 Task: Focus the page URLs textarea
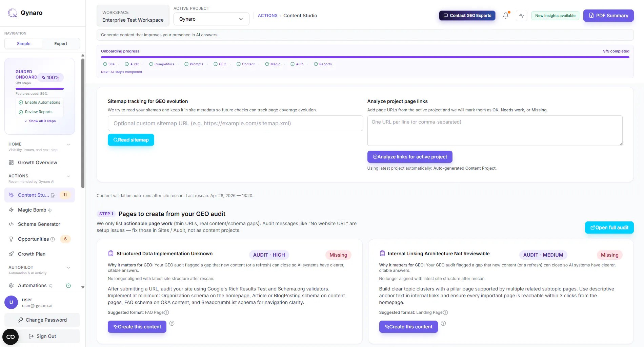tap(495, 131)
